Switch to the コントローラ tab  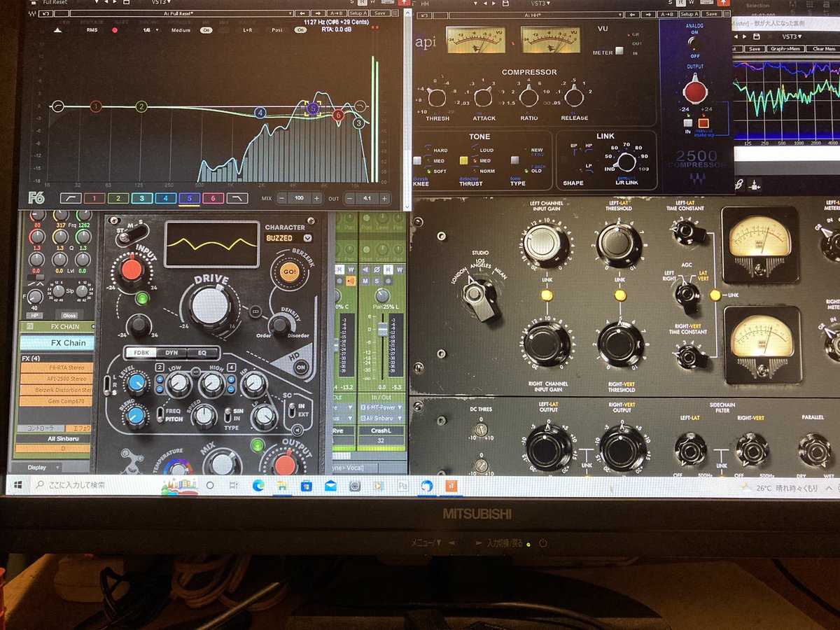click(x=40, y=428)
